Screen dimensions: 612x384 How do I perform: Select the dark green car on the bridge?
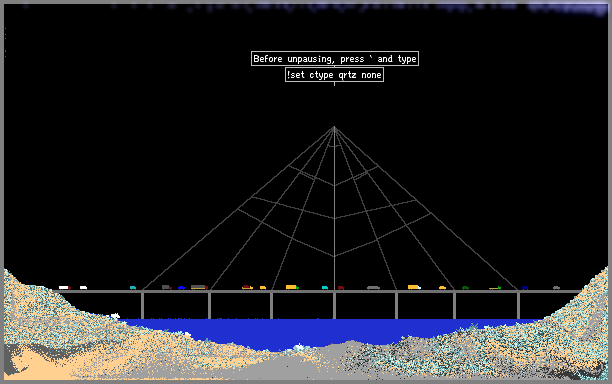coord(465,288)
